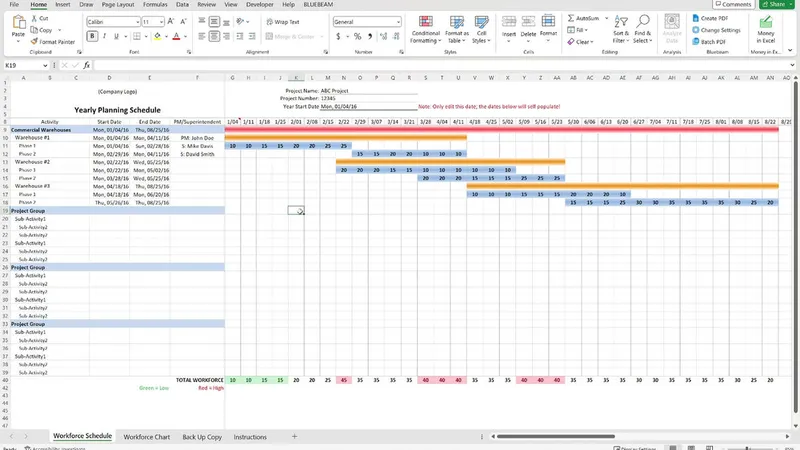Click the Paste clipboard icon

click(x=18, y=23)
